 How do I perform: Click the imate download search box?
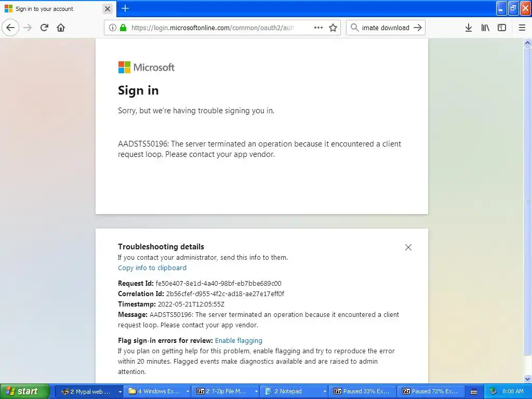click(x=385, y=28)
